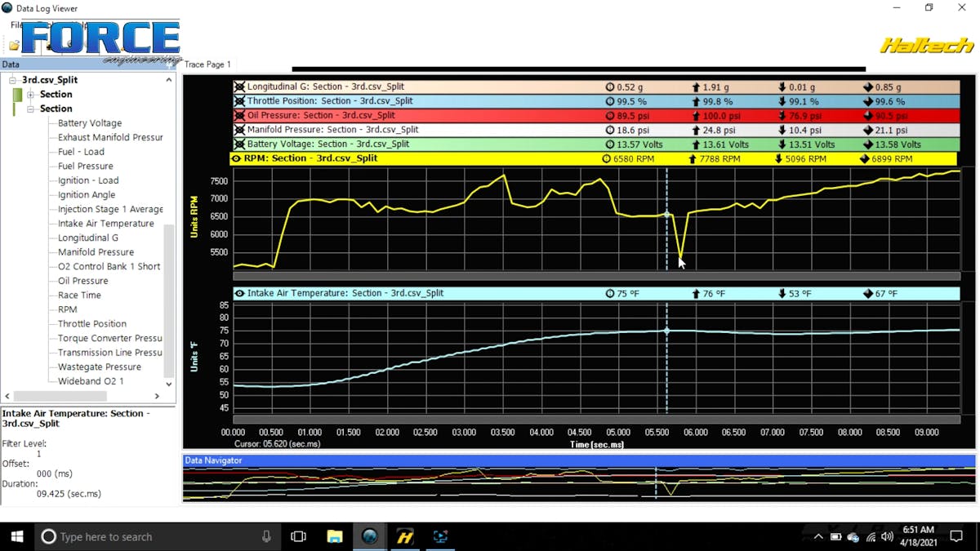Select Manifold Pressure in the data tree

(96, 252)
